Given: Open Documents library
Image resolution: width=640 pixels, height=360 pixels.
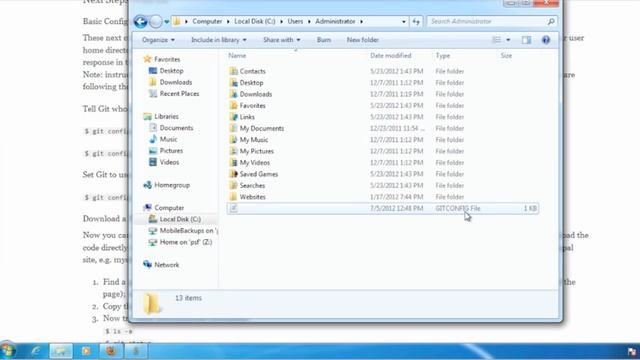Looking at the screenshot, I should (x=176, y=128).
